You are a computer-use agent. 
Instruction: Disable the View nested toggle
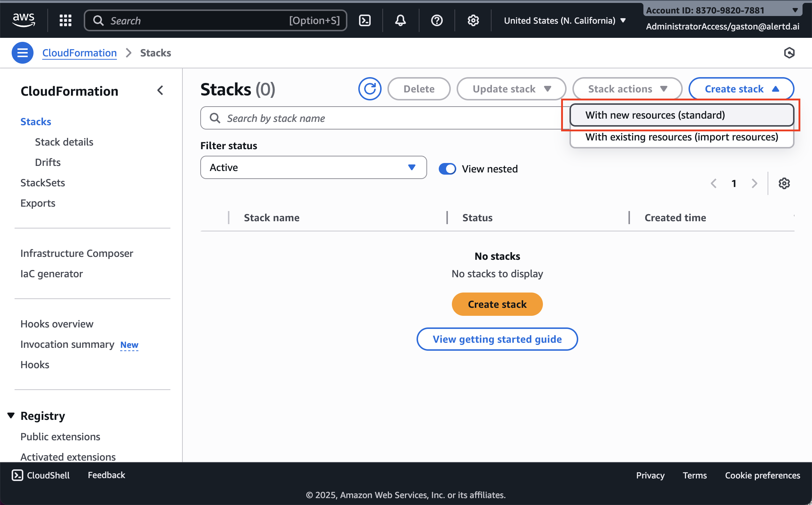click(447, 168)
